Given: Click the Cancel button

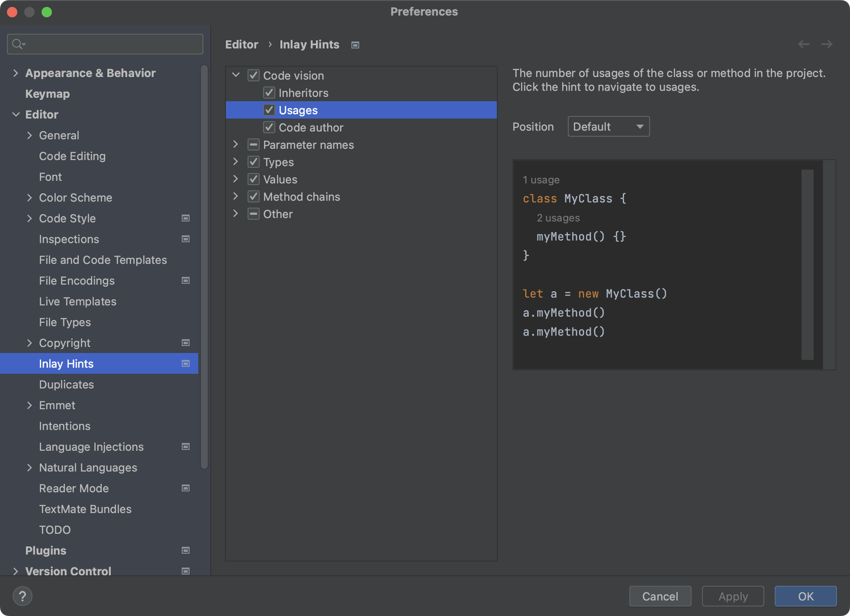Looking at the screenshot, I should coord(660,596).
